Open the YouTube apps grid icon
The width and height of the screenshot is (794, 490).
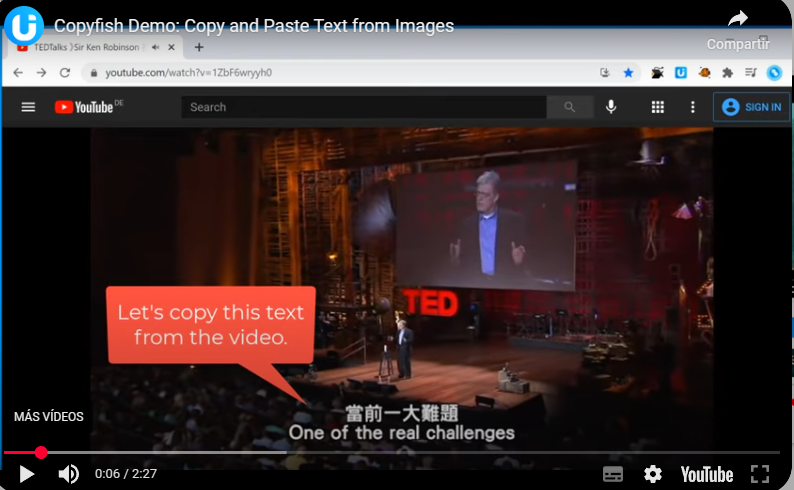(x=658, y=107)
